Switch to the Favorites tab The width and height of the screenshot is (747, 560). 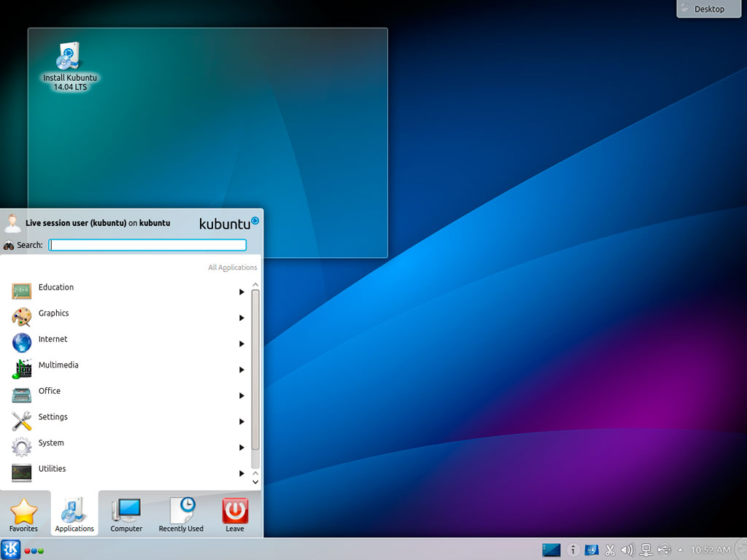[x=23, y=515]
